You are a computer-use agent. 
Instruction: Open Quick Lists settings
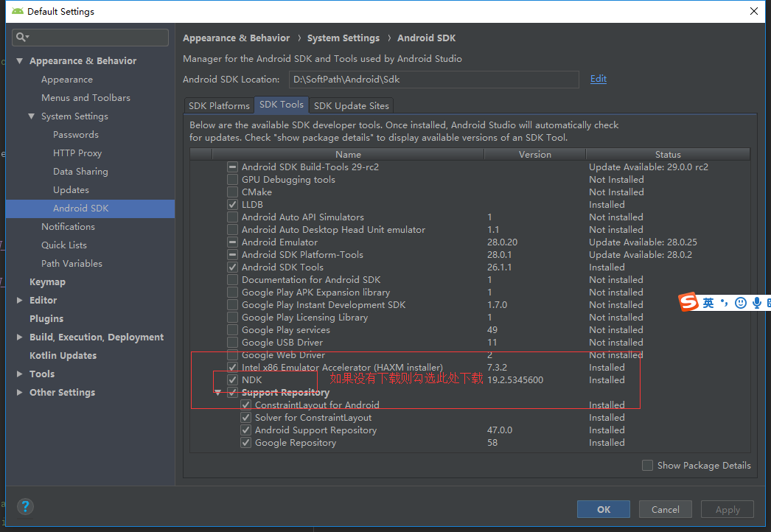[64, 245]
